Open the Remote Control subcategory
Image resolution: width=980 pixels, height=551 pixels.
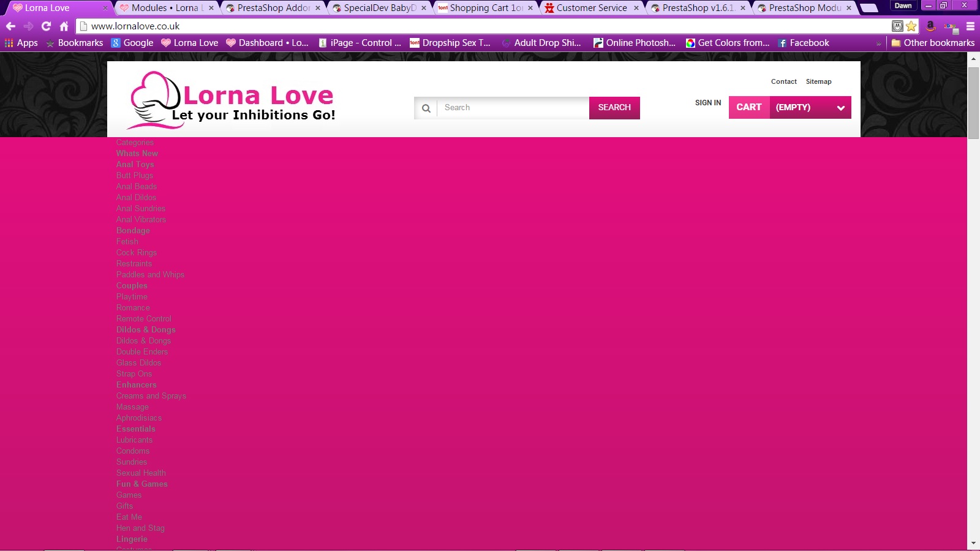(144, 319)
